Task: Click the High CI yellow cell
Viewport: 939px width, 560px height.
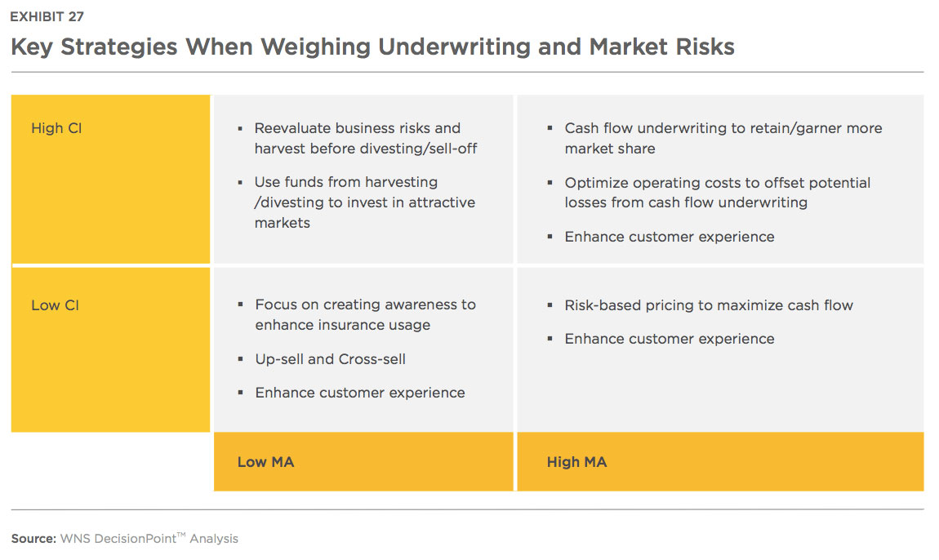Action: click(x=110, y=179)
